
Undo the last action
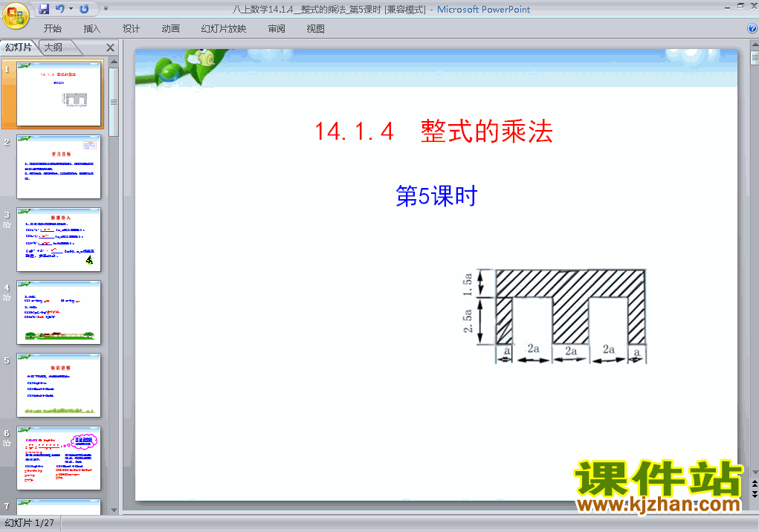[x=60, y=9]
